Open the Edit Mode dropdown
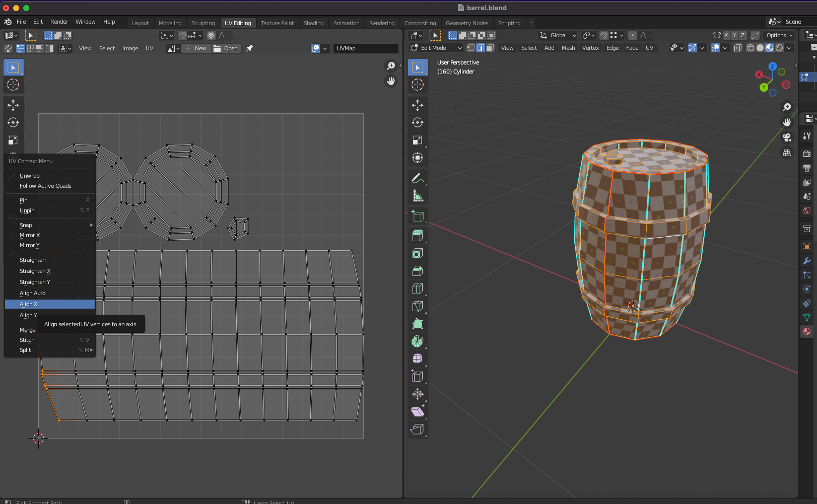 click(436, 48)
